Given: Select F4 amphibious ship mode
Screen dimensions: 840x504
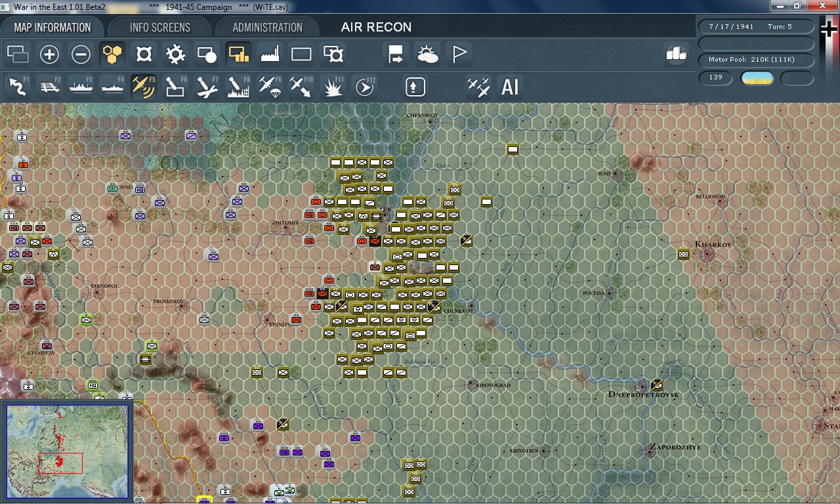Looking at the screenshot, I should click(112, 87).
